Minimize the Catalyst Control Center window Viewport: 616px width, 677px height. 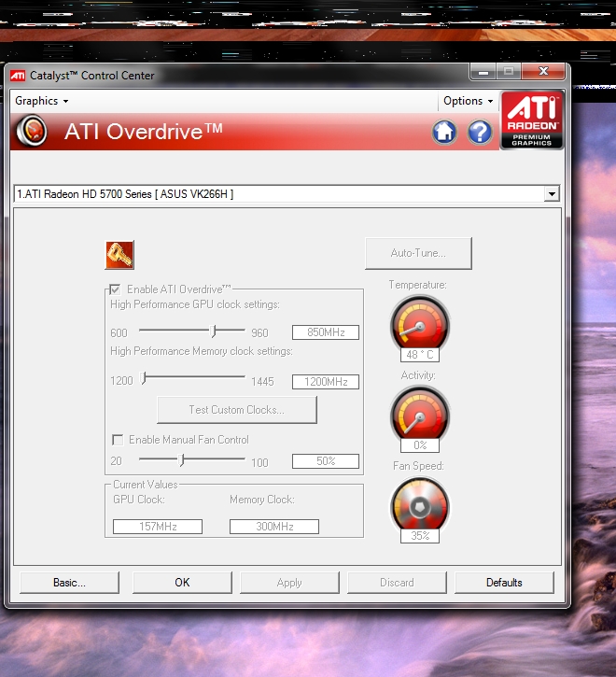[483, 72]
